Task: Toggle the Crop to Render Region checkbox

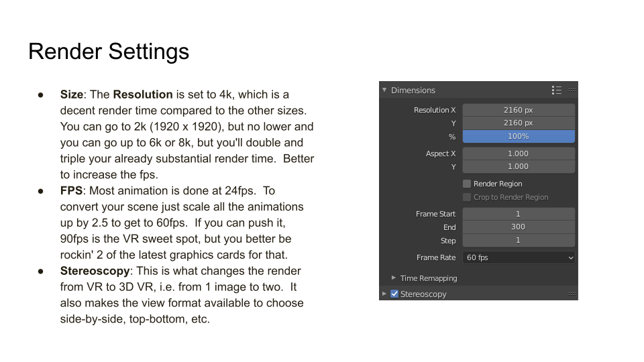Action: pos(467,197)
